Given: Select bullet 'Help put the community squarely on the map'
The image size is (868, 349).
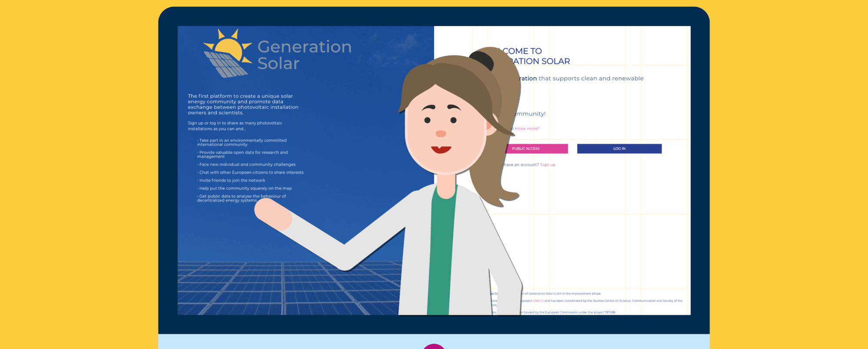Looking at the screenshot, I should (x=244, y=188).
